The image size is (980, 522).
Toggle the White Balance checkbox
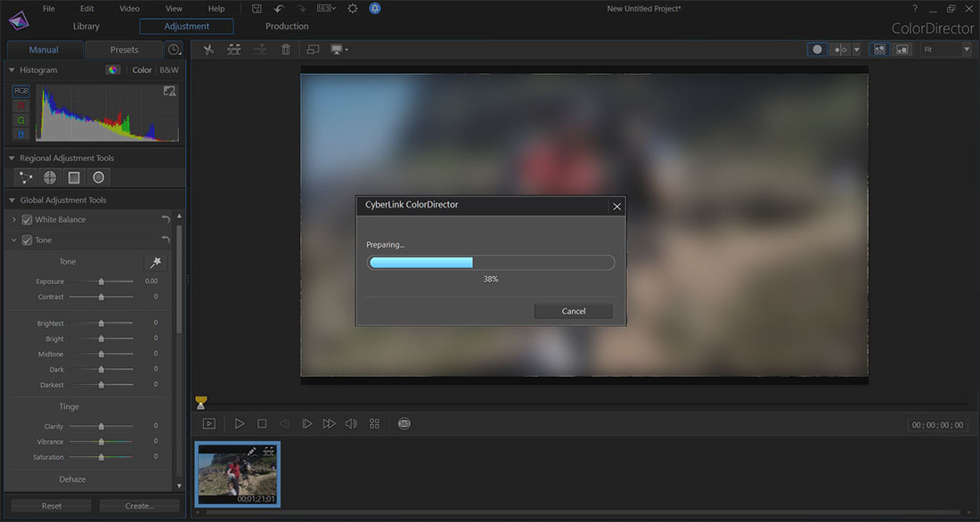[x=27, y=219]
